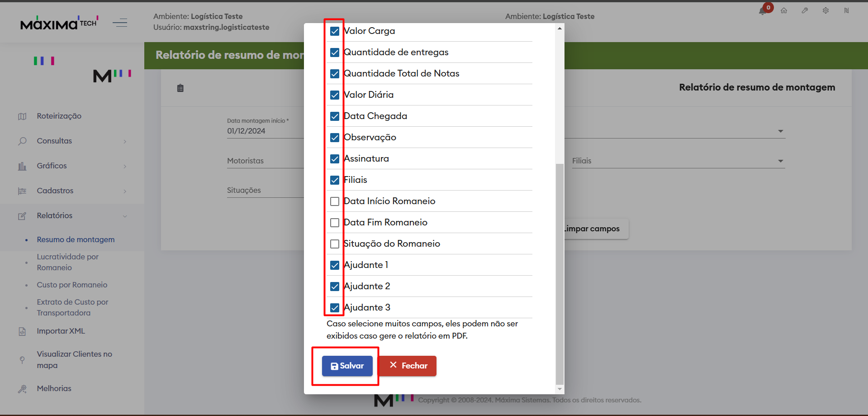This screenshot has width=868, height=416.
Task: Collapse the Relatórios menu chevron
Action: click(125, 216)
